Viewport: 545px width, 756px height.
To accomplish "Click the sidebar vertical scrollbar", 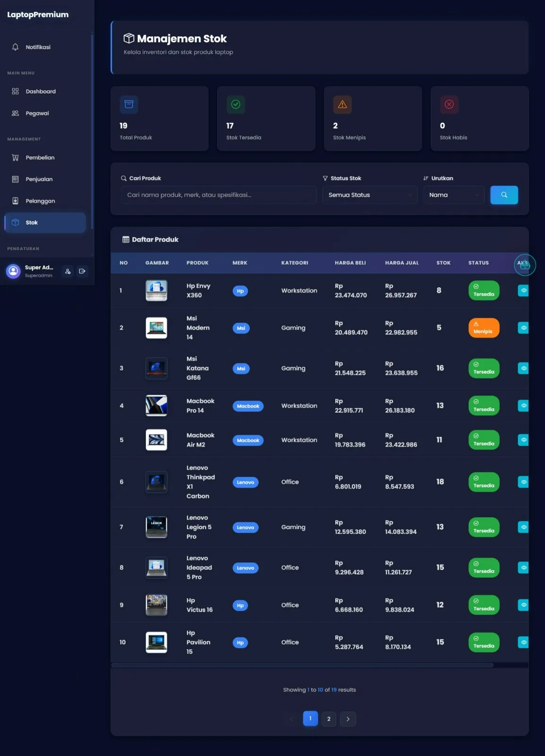I will [x=92, y=131].
